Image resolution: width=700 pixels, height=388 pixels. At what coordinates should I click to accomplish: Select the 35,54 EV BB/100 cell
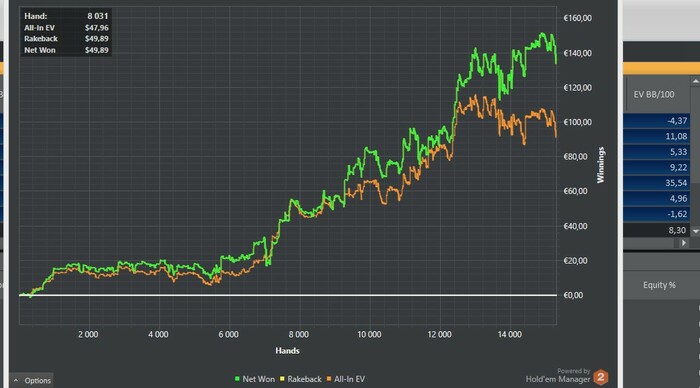(657, 183)
